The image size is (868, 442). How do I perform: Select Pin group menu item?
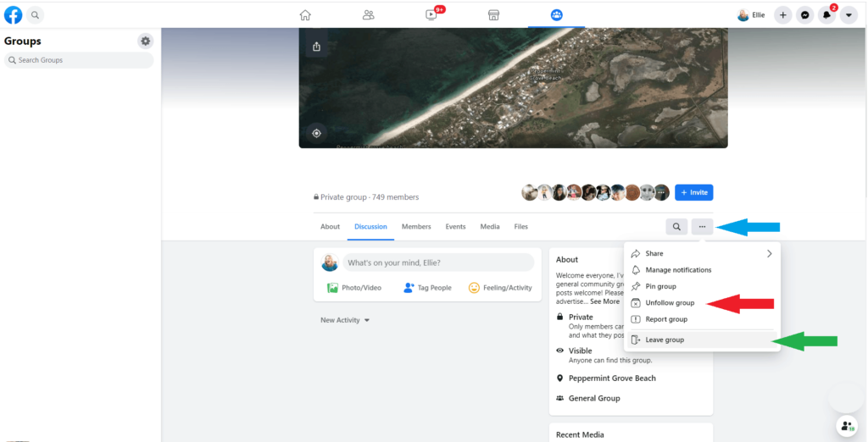point(702,286)
